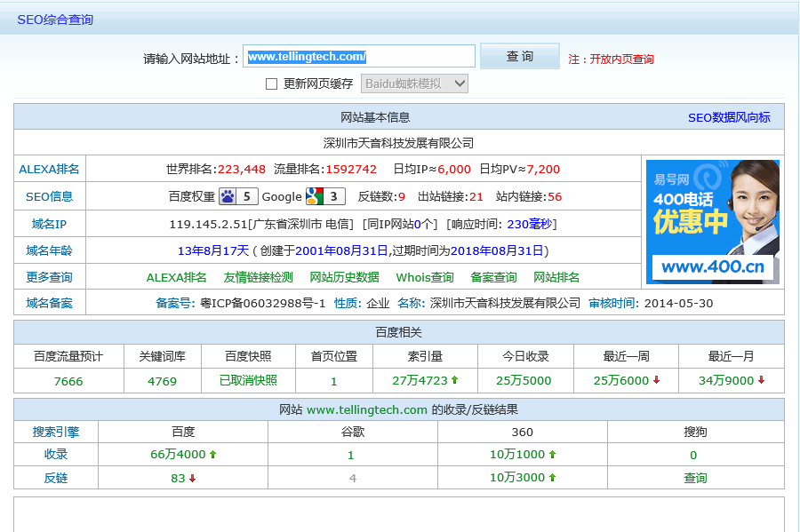Open the 友情链接检测 link

[x=258, y=277]
